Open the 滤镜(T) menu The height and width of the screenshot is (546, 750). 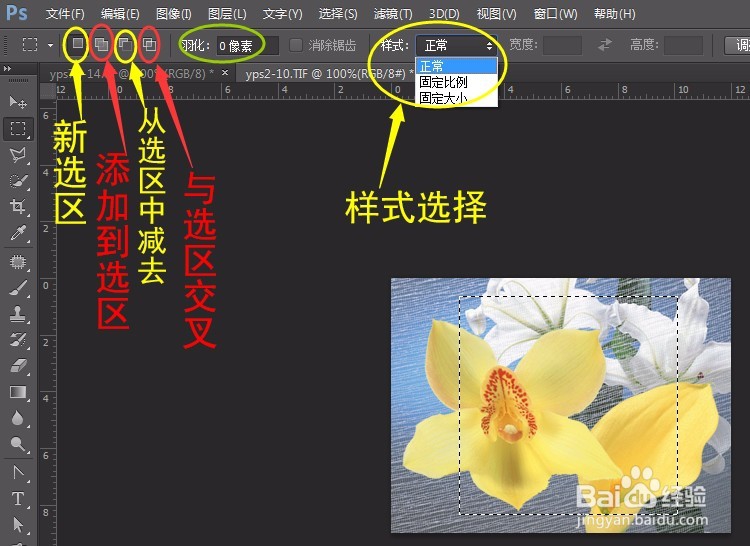393,13
